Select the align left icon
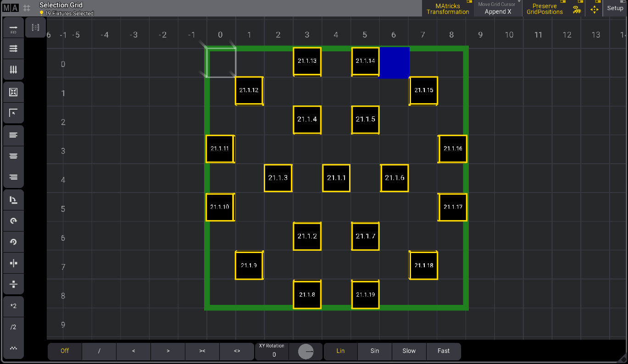The height and width of the screenshot is (364, 628). (13, 135)
